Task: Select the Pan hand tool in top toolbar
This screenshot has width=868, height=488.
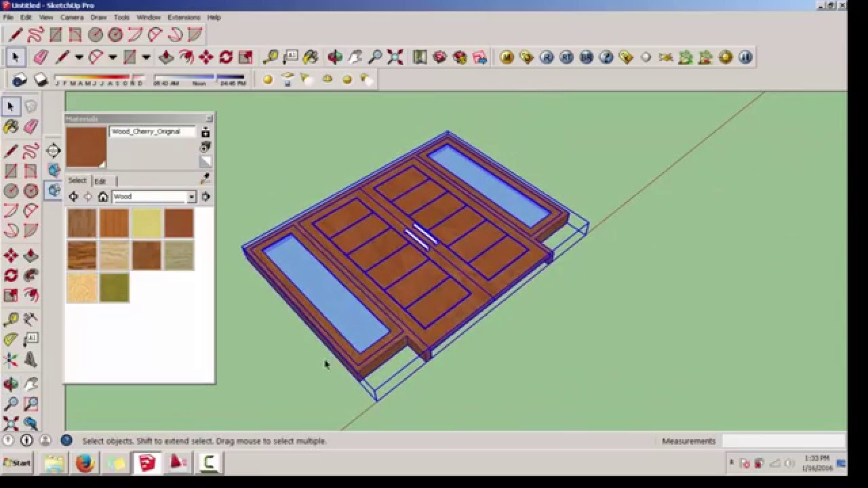Action: coord(355,58)
